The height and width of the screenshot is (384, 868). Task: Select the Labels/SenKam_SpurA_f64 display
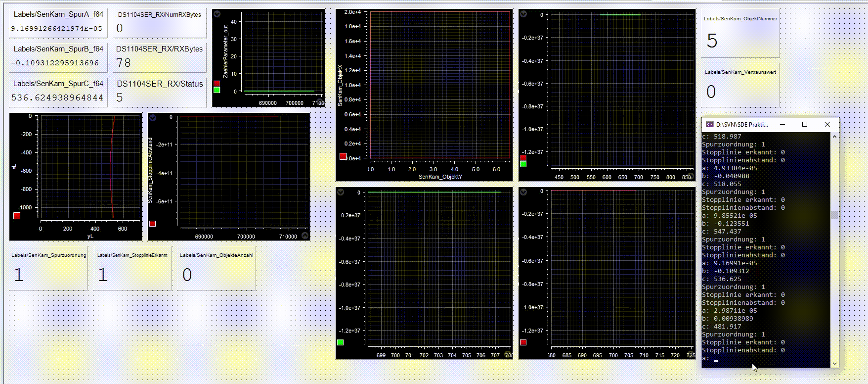58,23
